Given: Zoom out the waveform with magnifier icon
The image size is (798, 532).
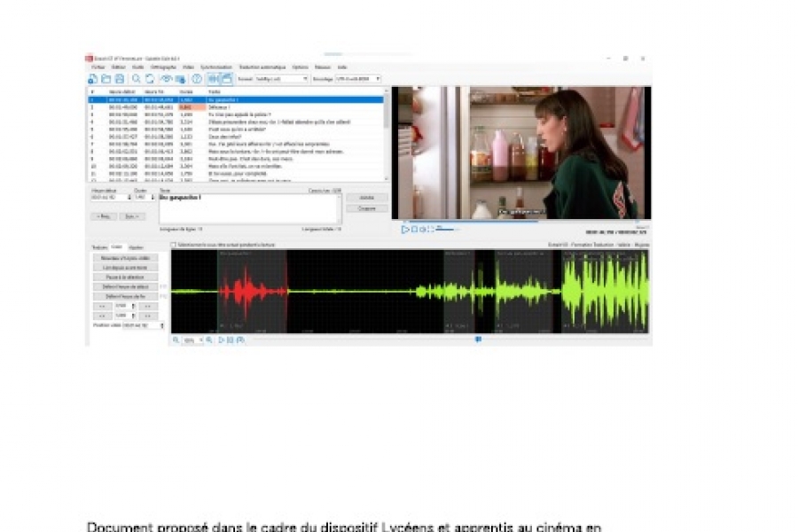Looking at the screenshot, I should [176, 340].
